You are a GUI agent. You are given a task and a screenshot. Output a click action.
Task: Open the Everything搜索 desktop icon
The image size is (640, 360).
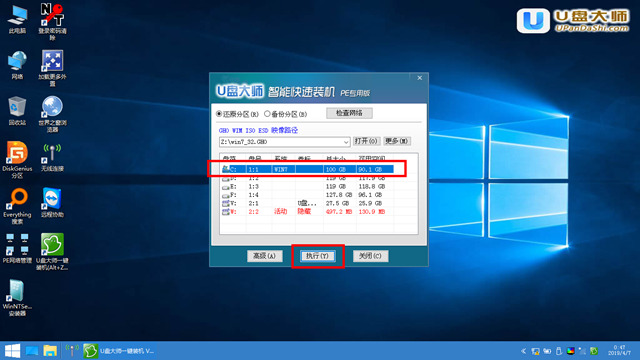pos(17,206)
